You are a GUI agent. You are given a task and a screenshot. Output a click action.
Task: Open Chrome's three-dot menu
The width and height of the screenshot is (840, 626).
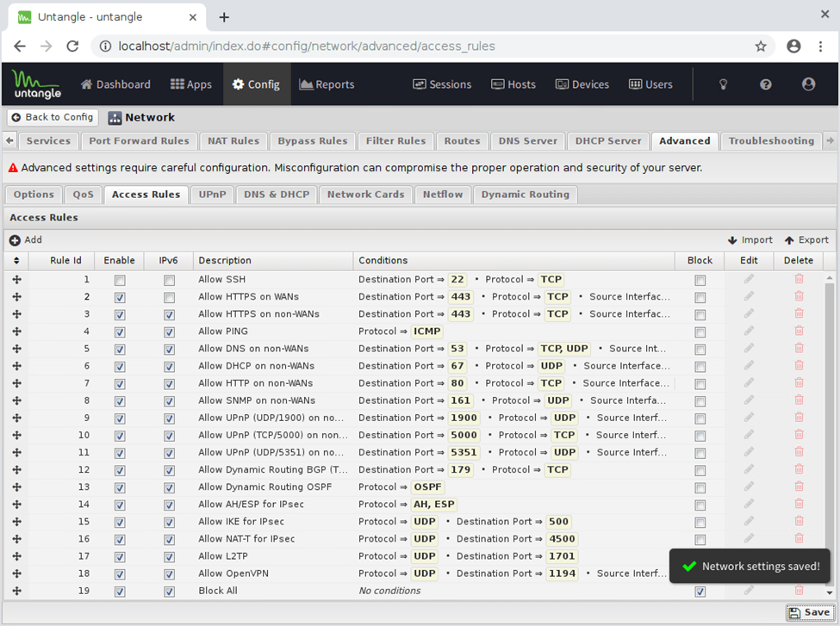pos(821,46)
